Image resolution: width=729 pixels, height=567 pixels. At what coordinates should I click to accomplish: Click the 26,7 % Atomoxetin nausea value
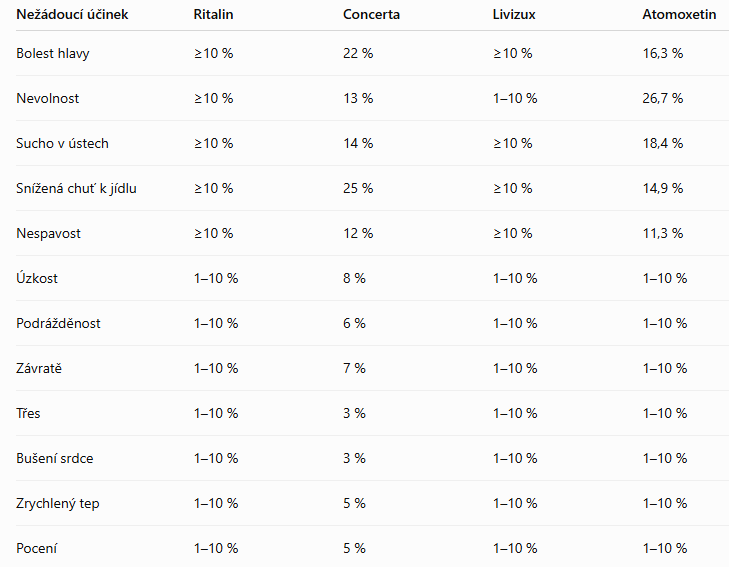(663, 99)
